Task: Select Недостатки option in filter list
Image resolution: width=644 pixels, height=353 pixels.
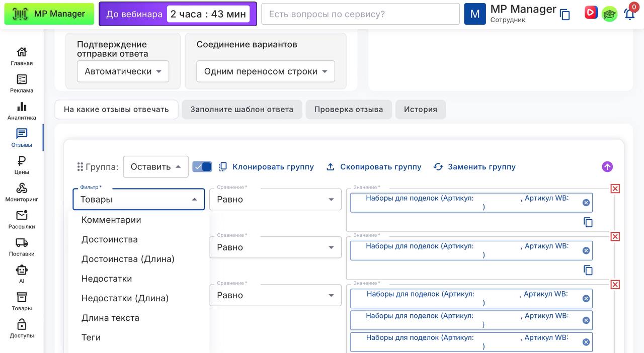Action: coord(107,279)
